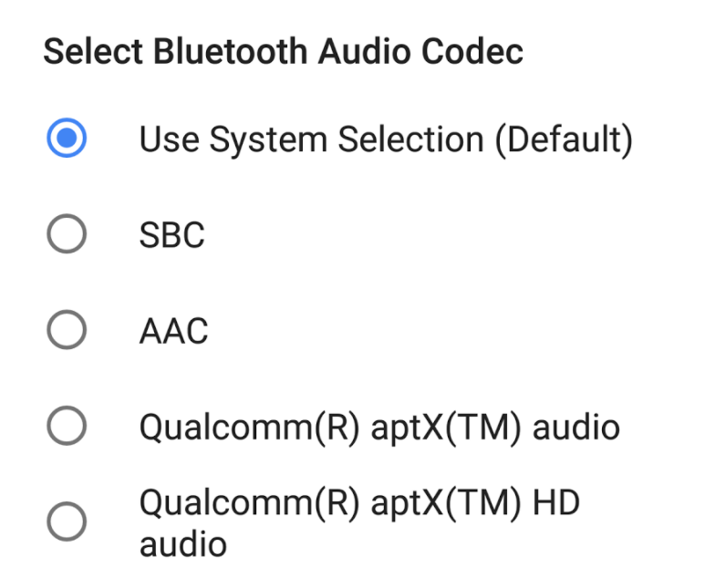Click the AAC text label
Viewport: 705px width, 588px height.
(x=173, y=332)
